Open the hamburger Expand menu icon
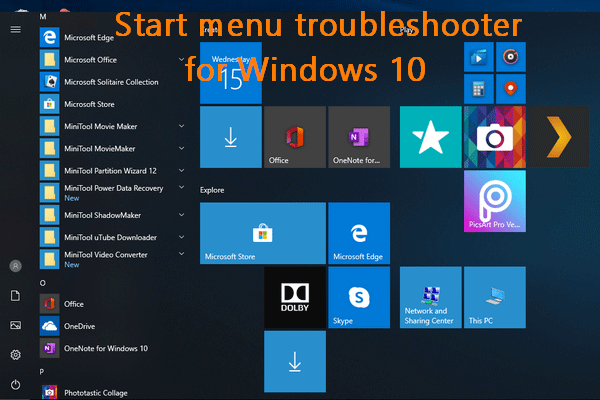Image resolution: width=600 pixels, height=400 pixels. pyautogui.click(x=16, y=29)
